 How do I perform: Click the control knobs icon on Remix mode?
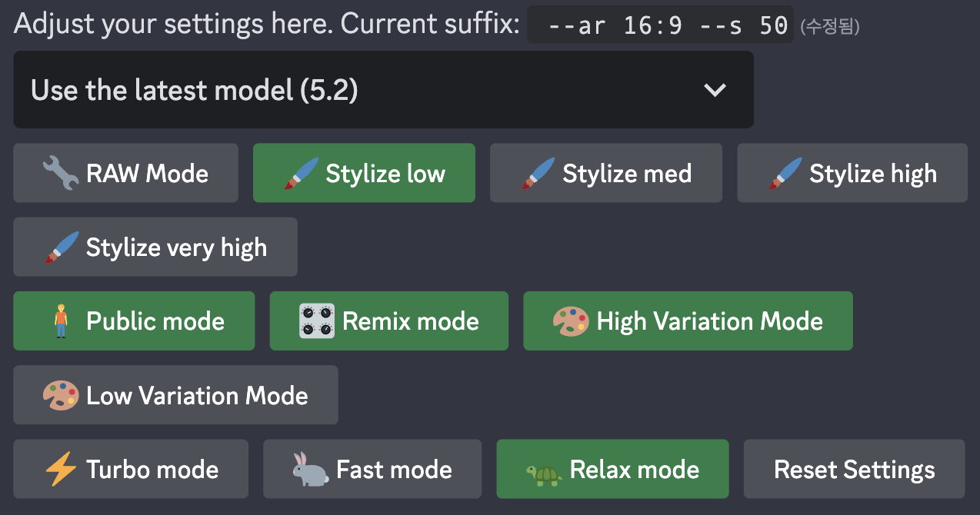tap(317, 321)
